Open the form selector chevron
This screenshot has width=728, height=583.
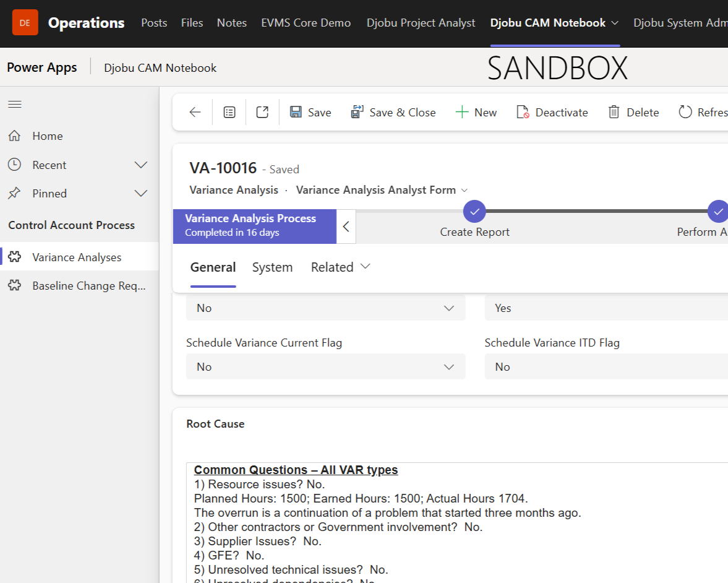(465, 191)
